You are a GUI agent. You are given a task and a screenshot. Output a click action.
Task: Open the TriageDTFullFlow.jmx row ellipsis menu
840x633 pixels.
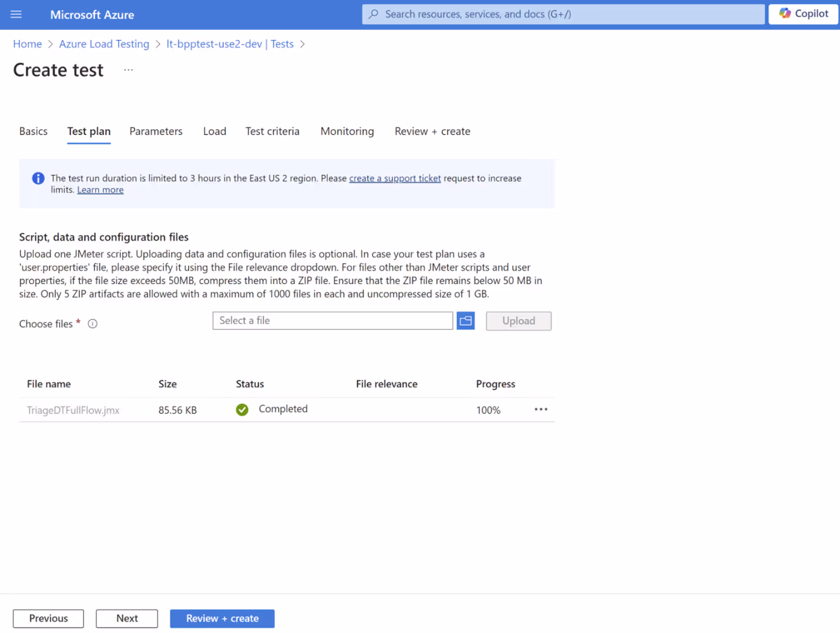pos(541,409)
